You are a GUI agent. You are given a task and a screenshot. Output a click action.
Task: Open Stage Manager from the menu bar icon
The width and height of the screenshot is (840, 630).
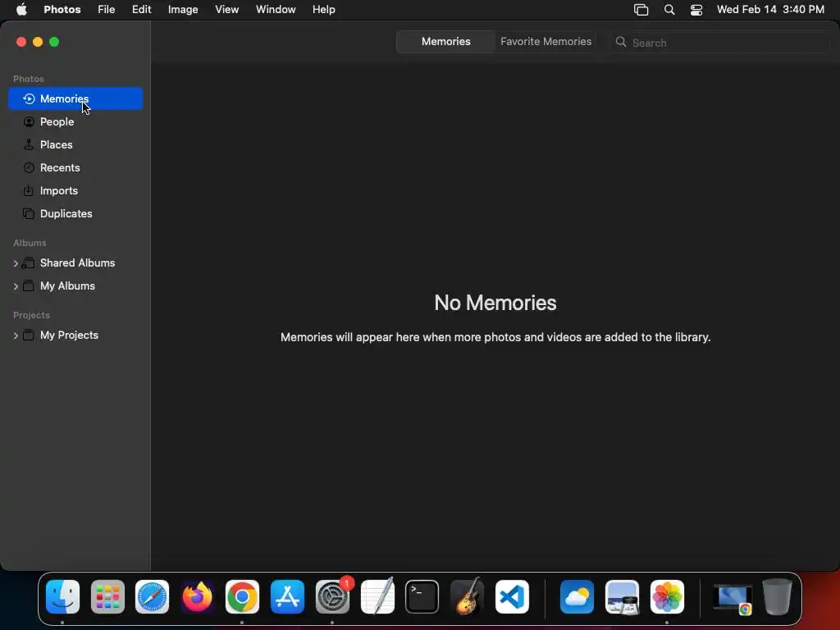[x=641, y=10]
